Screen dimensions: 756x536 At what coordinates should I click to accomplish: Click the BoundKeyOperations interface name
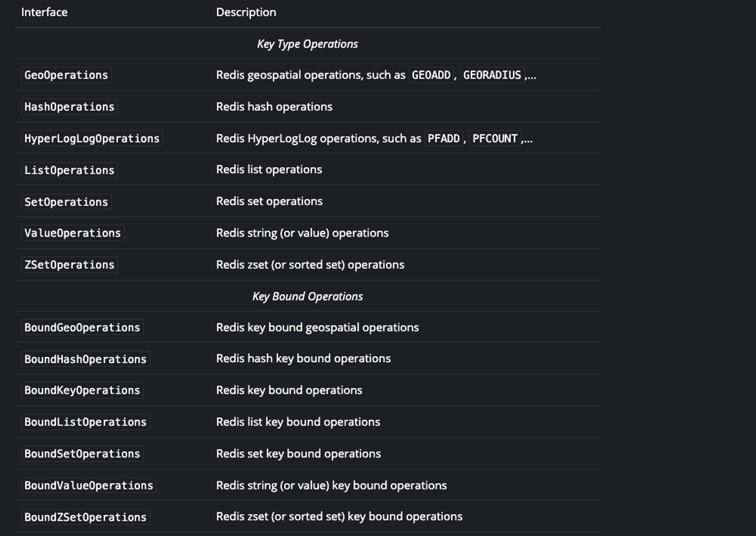82,390
